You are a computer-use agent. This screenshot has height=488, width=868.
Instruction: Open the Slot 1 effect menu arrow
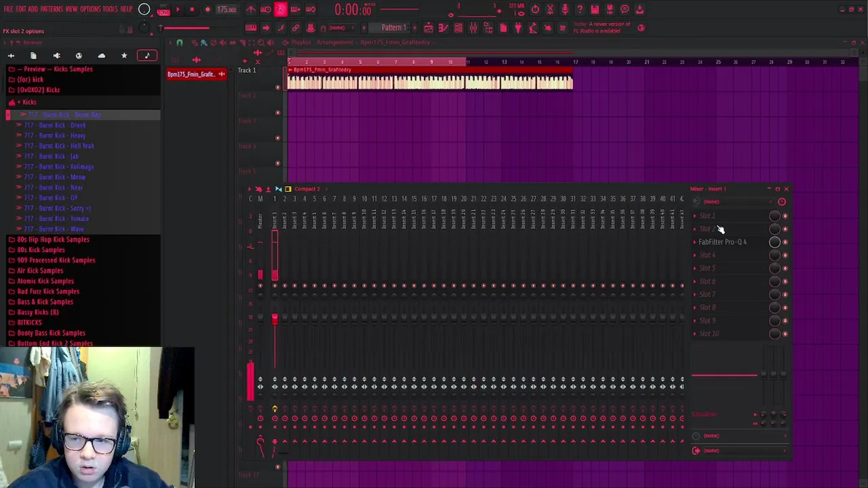[694, 216]
